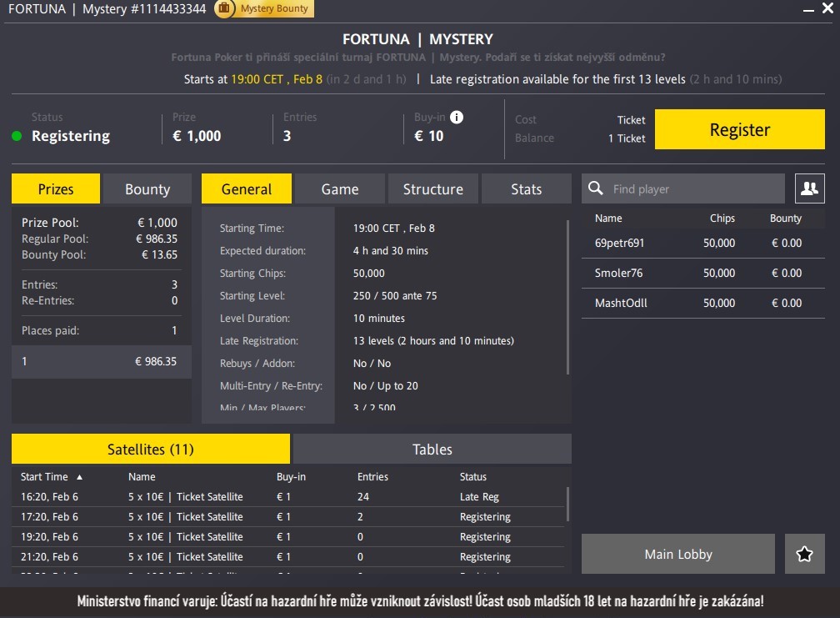840x618 pixels.
Task: Show the Tables tab
Action: [x=432, y=449]
